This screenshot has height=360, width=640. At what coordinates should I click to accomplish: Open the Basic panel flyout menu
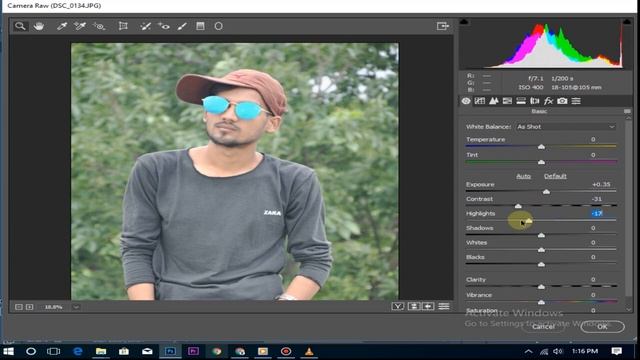pyautogui.click(x=627, y=111)
